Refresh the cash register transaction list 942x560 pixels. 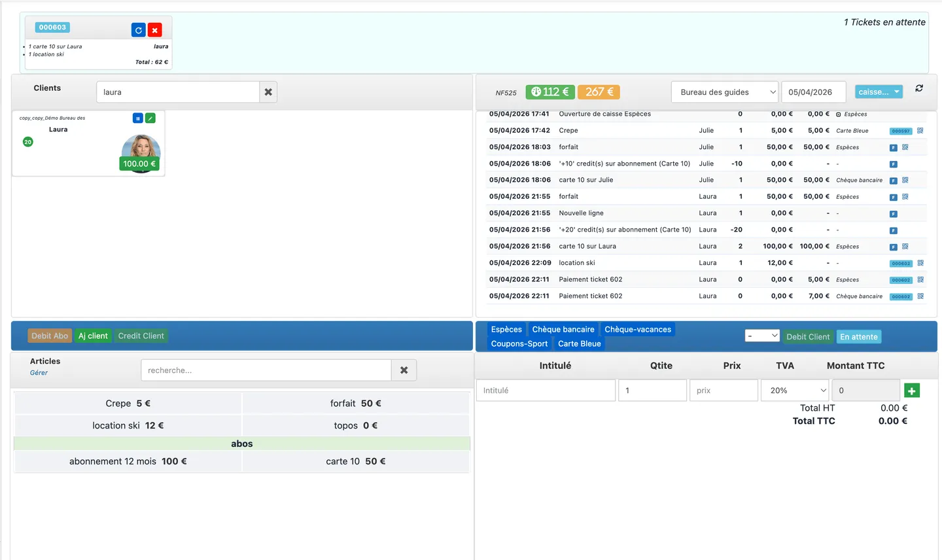point(919,88)
